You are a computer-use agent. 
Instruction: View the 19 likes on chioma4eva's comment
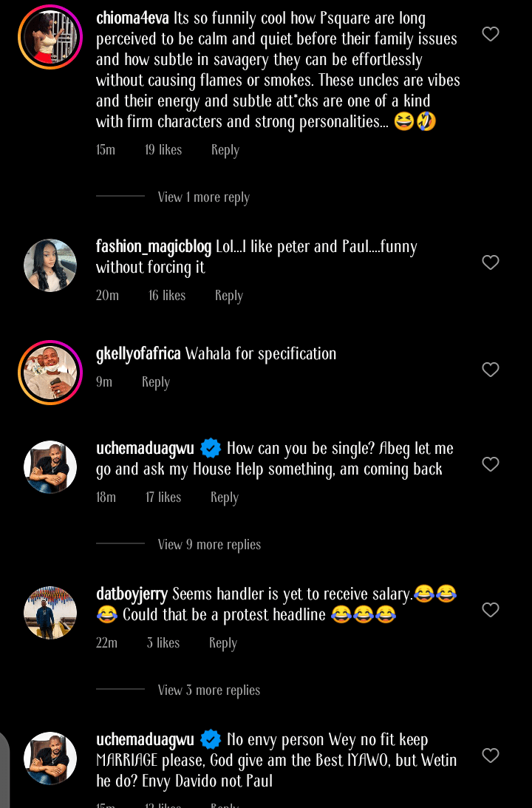163,150
